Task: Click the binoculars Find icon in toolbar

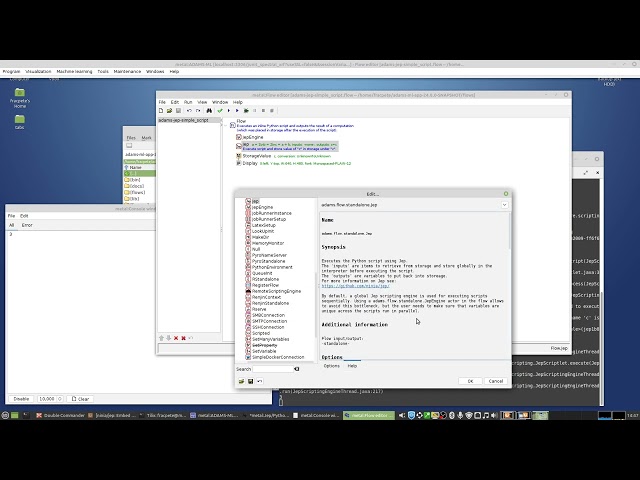Action: [x=209, y=111]
